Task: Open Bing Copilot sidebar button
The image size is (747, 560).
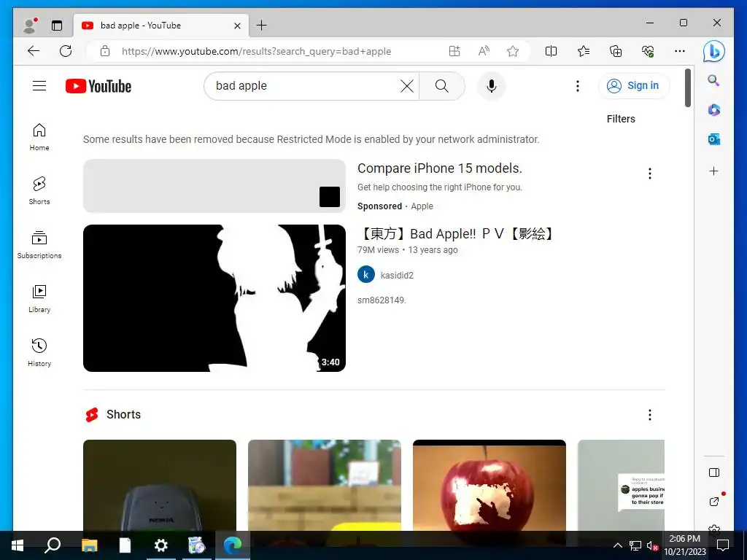Action: coord(713,52)
